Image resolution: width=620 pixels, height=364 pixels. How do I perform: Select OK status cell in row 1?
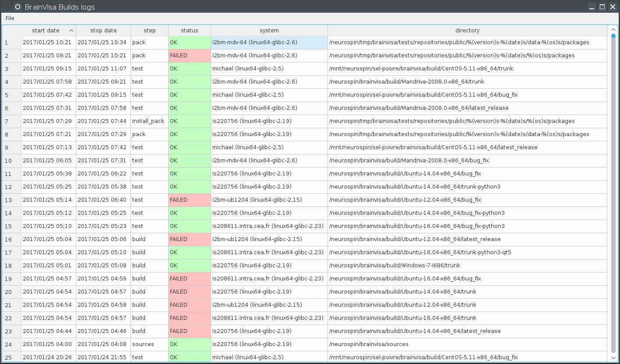[x=189, y=42]
